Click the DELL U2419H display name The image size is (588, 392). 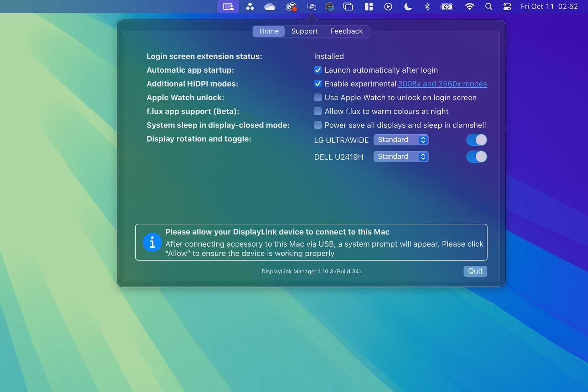coord(339,157)
